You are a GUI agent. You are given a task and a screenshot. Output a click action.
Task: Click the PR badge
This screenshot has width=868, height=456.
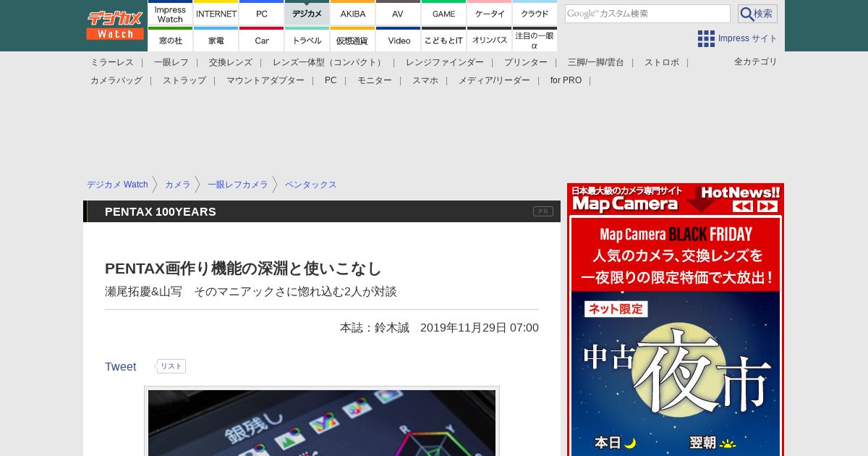(x=543, y=211)
